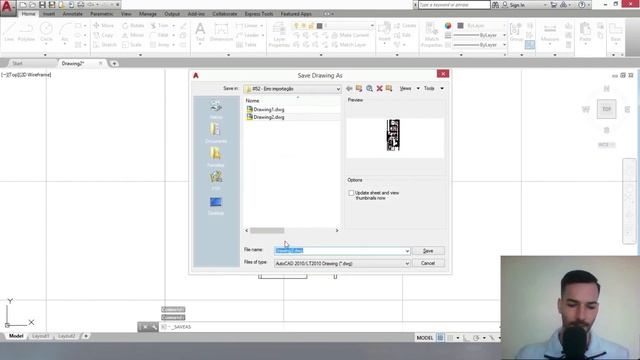Open Files of type combo box
Image resolution: width=640 pixels, height=360 pixels.
(x=342, y=264)
